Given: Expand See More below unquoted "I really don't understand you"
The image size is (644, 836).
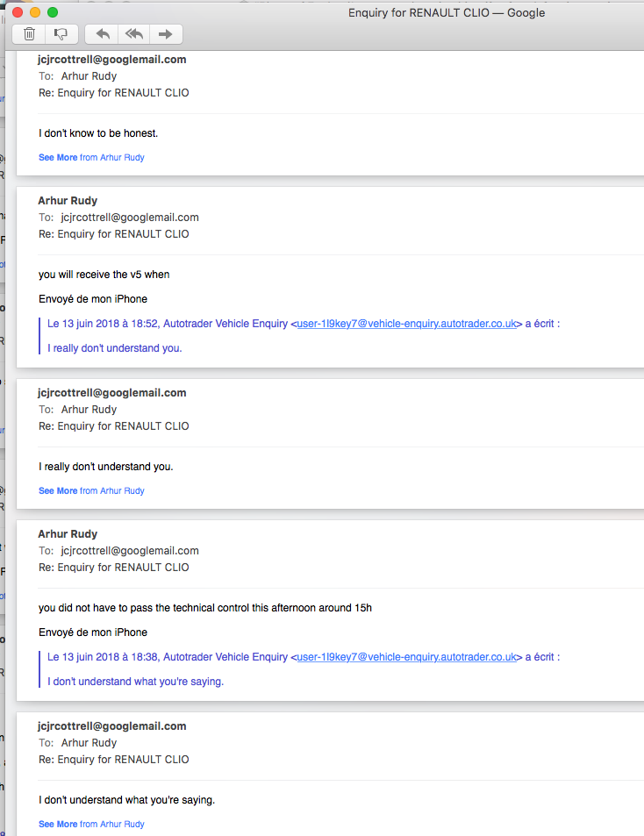Looking at the screenshot, I should [58, 491].
